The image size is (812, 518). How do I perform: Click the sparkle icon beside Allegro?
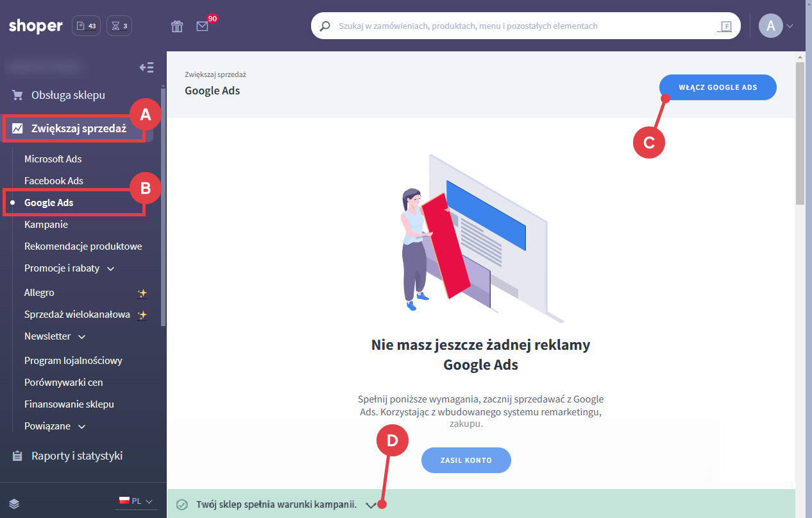pos(142,293)
